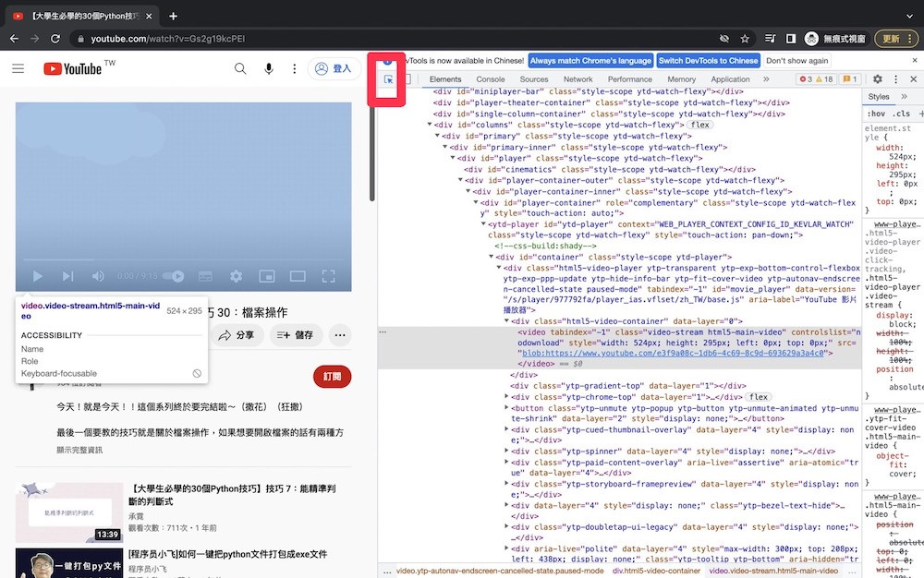Switch to the Console tab
The height and width of the screenshot is (578, 924).
pos(491,78)
